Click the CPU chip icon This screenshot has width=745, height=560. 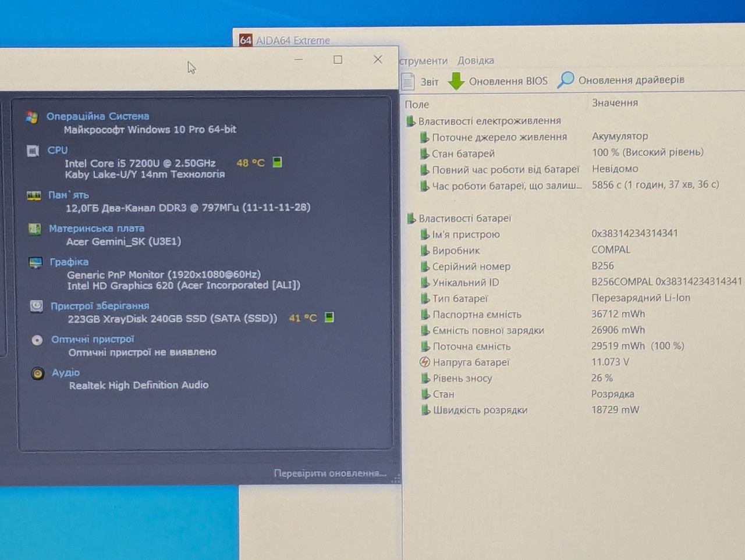33,151
